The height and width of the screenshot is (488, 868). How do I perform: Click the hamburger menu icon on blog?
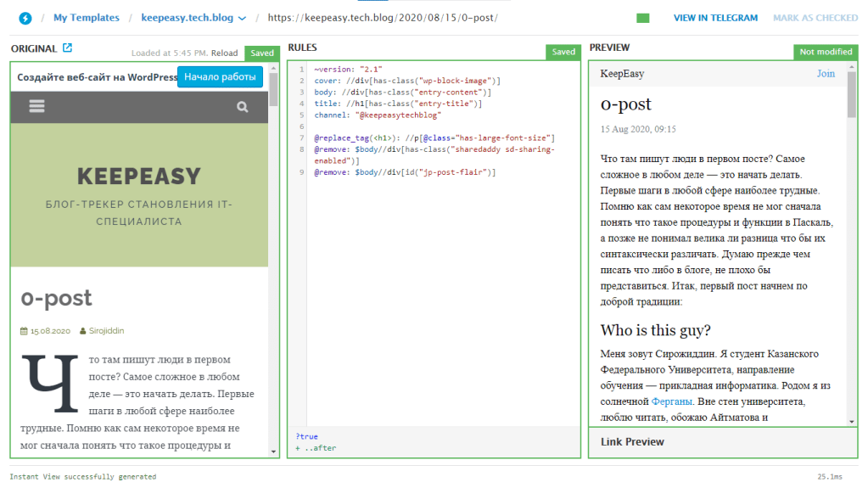(36, 107)
